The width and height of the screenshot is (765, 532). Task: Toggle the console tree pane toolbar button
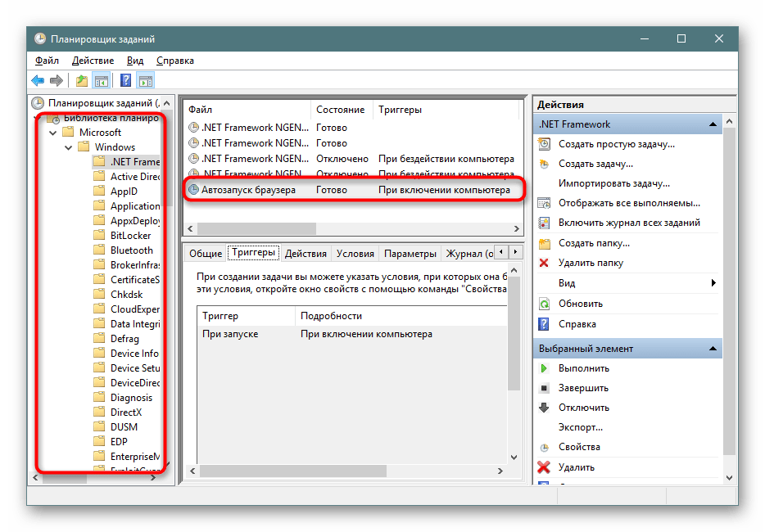point(102,80)
